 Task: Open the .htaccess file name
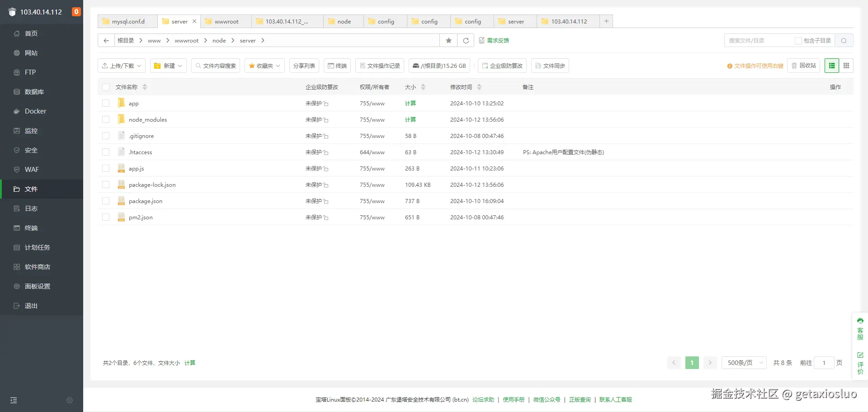pos(141,152)
